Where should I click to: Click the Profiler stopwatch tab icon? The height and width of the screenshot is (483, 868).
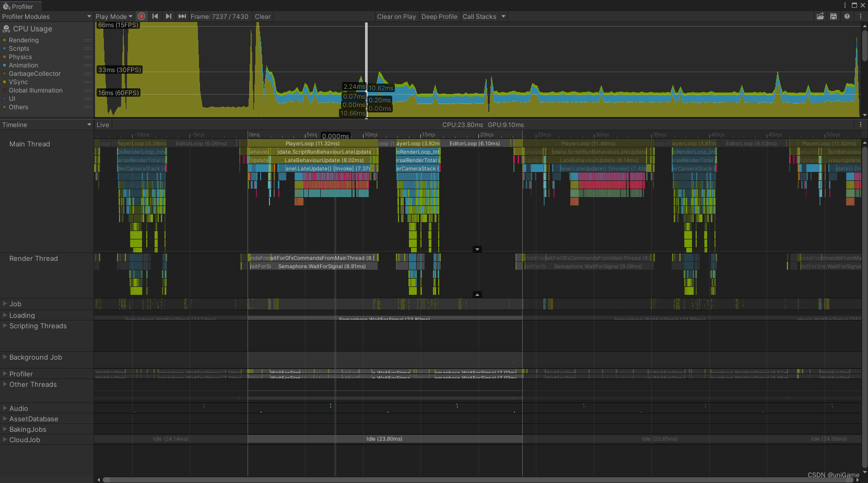click(x=6, y=6)
